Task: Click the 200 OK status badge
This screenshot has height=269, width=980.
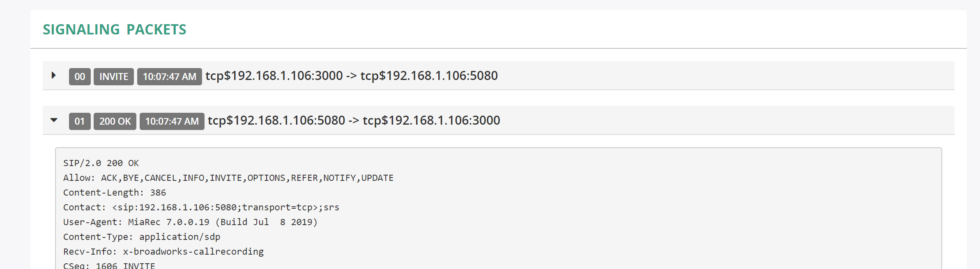Action: (115, 121)
